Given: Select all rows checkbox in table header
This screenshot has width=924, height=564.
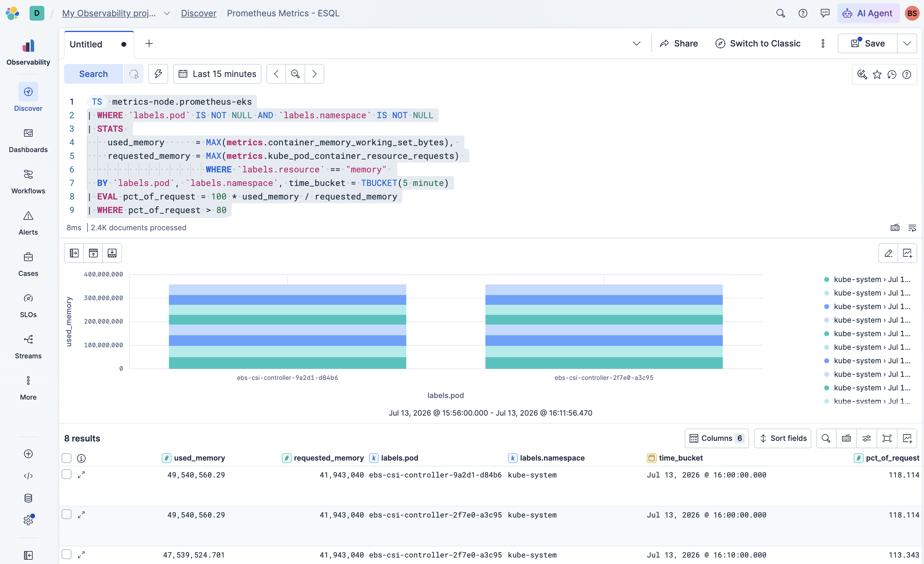Looking at the screenshot, I should coord(67,458).
